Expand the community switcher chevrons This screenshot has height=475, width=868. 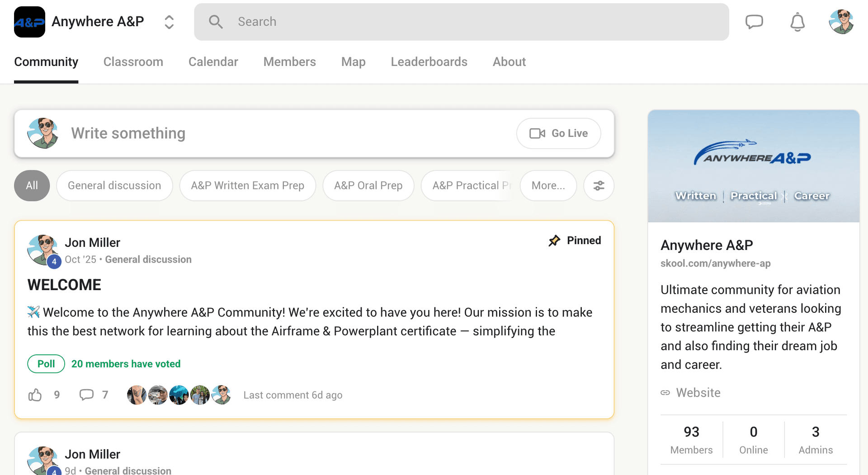[169, 22]
